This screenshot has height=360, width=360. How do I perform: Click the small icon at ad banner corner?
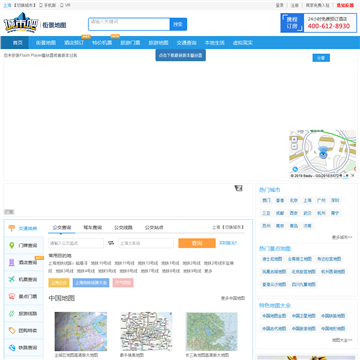tap(238, 189)
